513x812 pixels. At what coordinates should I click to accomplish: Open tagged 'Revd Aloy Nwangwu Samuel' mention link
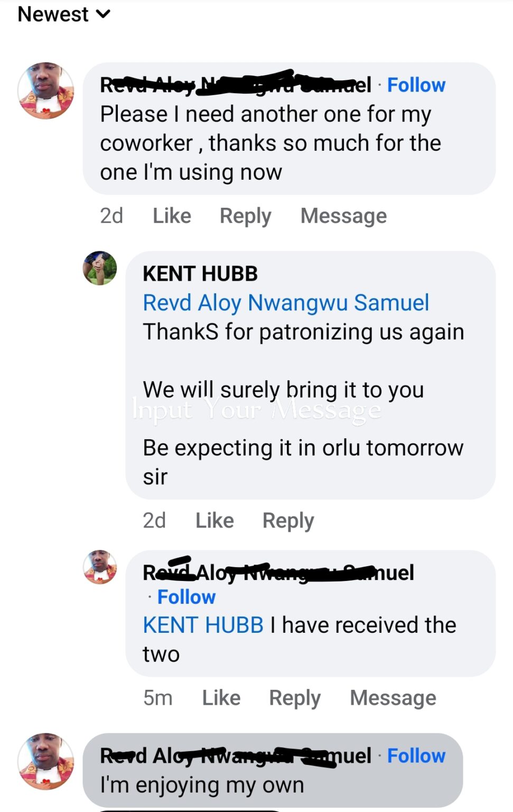click(286, 302)
